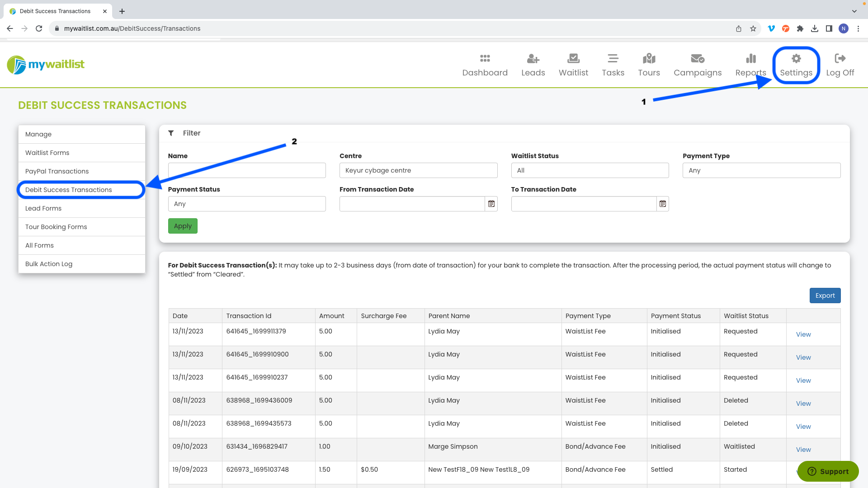
Task: Click the Name filter input
Action: coord(247,170)
